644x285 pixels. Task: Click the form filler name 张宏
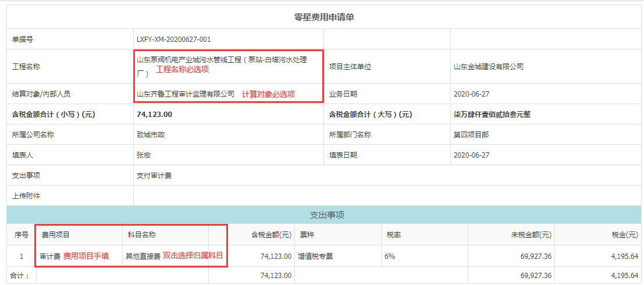pos(144,155)
